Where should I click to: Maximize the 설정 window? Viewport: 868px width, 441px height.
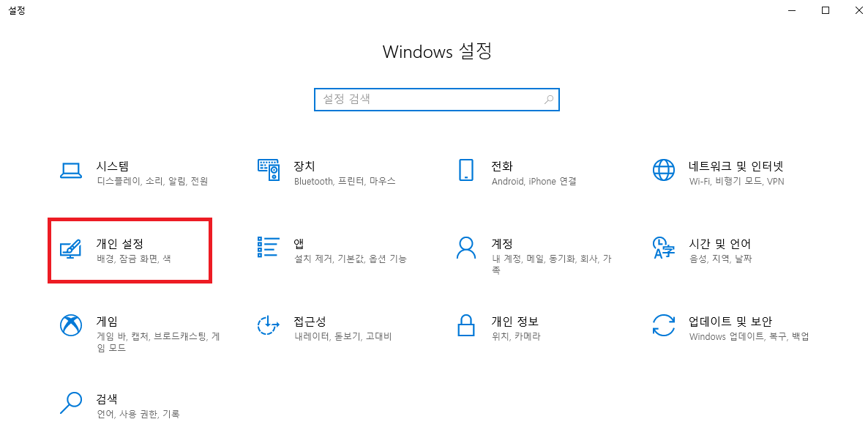[x=826, y=10]
